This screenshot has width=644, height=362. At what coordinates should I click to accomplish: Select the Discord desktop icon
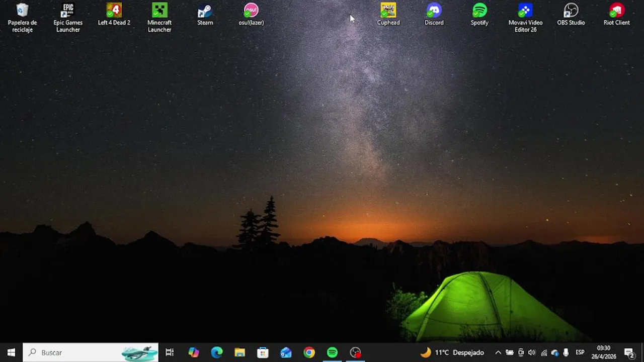[434, 14]
